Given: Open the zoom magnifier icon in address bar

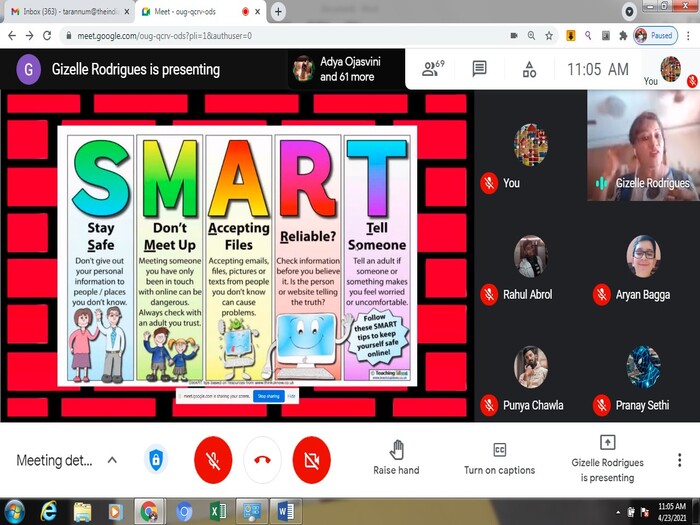Looking at the screenshot, I should 531,36.
